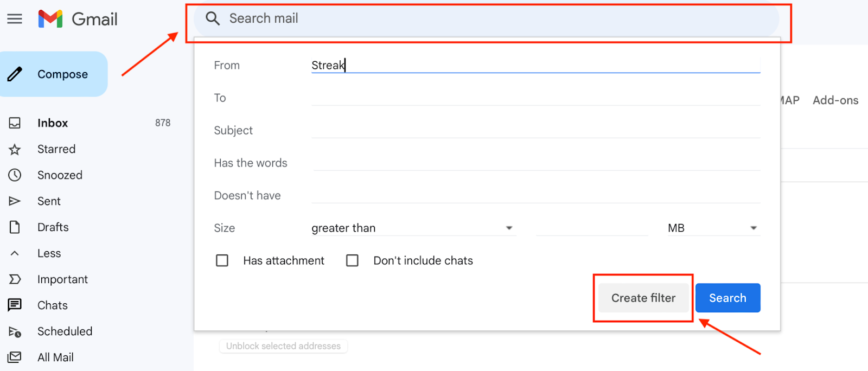Click the Less label in the sidebar

[x=49, y=253]
